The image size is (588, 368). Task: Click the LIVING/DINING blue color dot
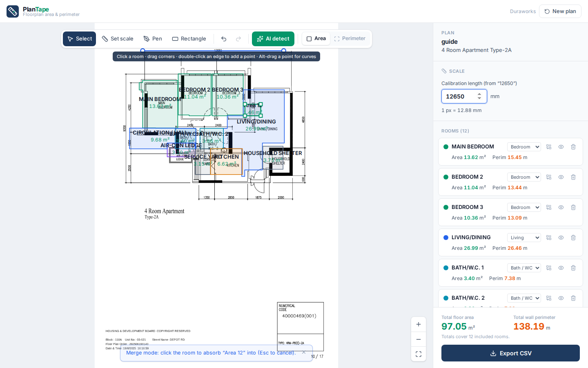tap(446, 238)
